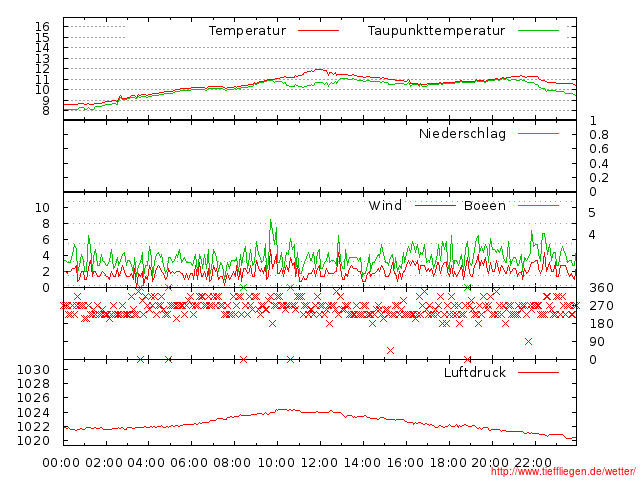Click the 02:00 time axis label
640x480 pixels.
tap(104, 462)
